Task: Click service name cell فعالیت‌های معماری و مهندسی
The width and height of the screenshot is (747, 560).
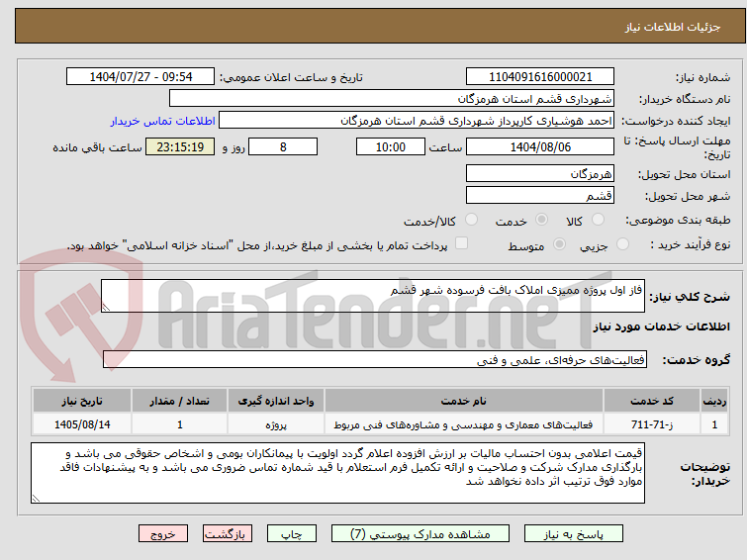Action: pos(464,424)
